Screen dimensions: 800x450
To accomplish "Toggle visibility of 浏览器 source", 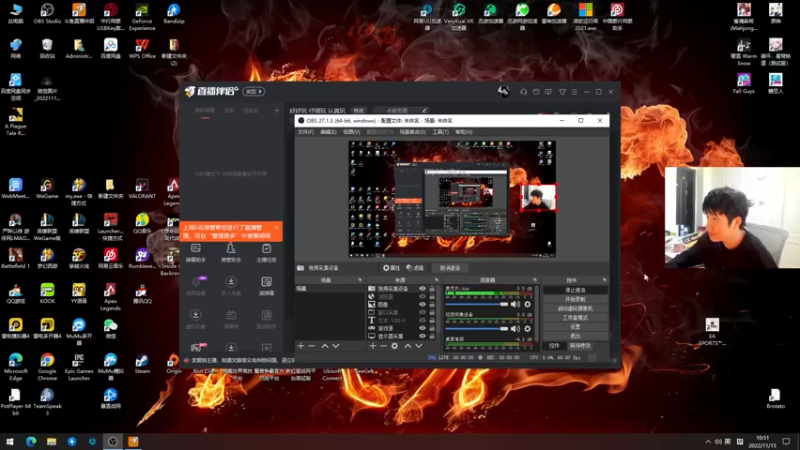I will [422, 296].
